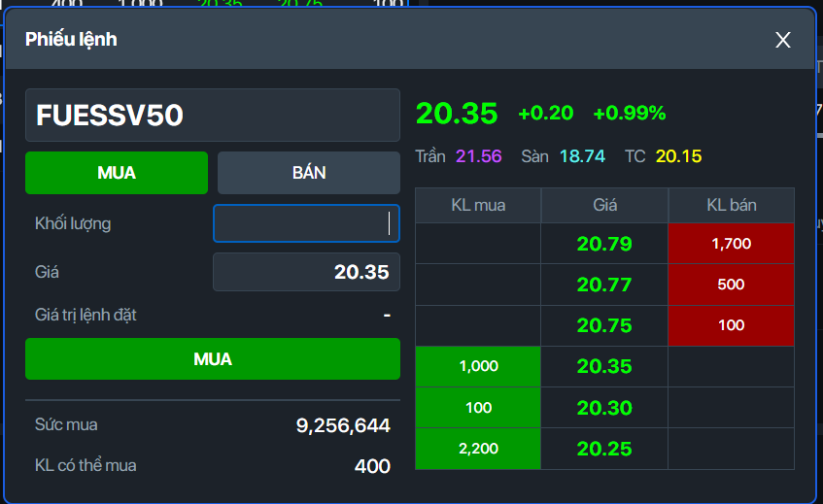Submit order with the wide MUA button
This screenshot has height=504, width=823.
[x=213, y=358]
